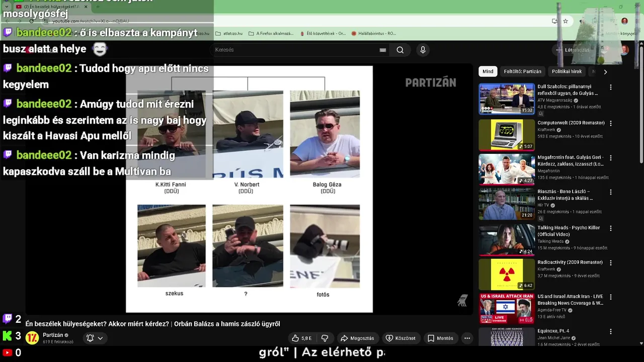Open Agenda-Free TV channel name
644x362 pixels.
[x=552, y=310]
